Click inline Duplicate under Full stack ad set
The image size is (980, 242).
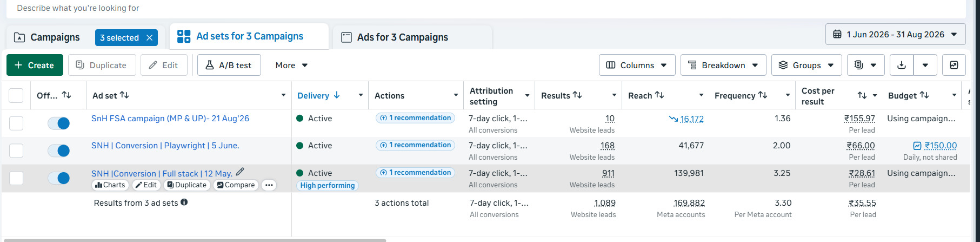[186, 185]
